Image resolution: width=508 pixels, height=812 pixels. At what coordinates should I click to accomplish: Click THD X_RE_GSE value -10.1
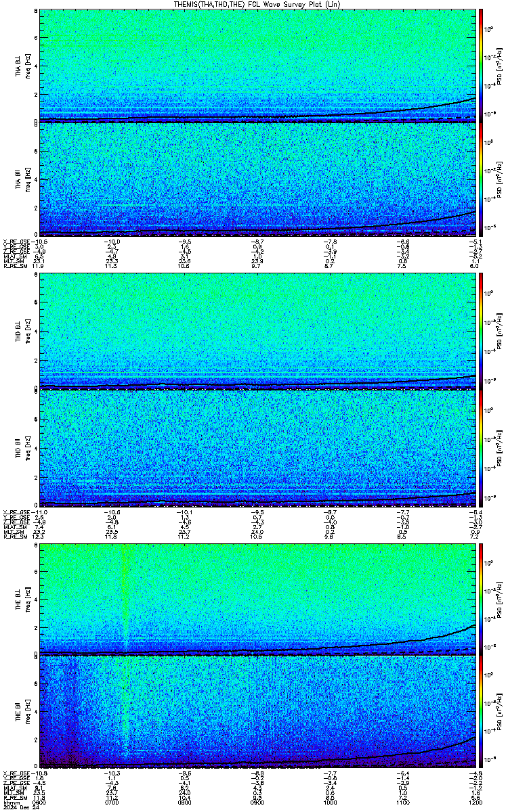(185, 512)
